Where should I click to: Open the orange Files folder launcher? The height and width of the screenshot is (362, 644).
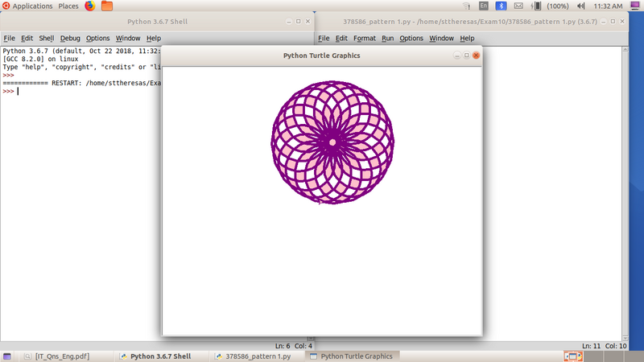point(107,6)
